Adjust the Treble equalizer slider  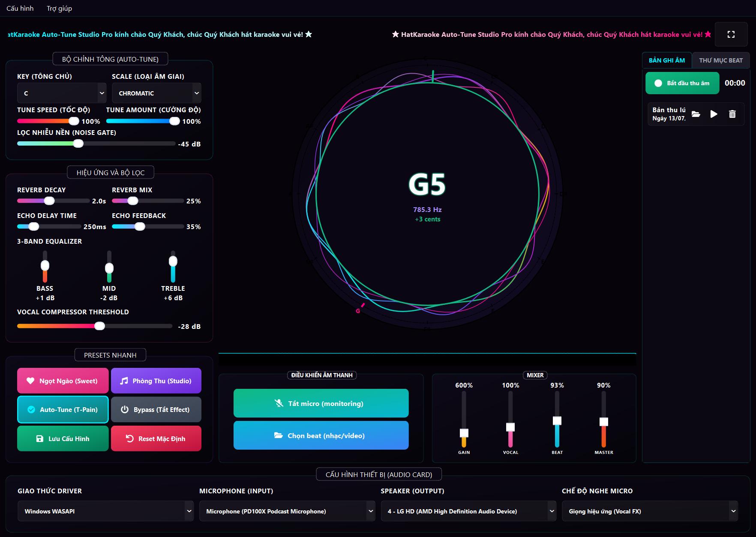coord(173,266)
